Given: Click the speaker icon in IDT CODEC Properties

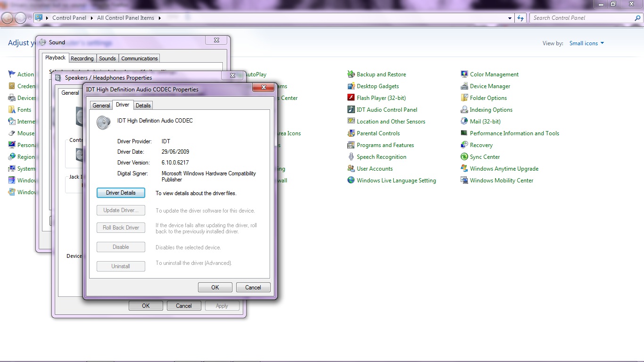Looking at the screenshot, I should (x=103, y=123).
